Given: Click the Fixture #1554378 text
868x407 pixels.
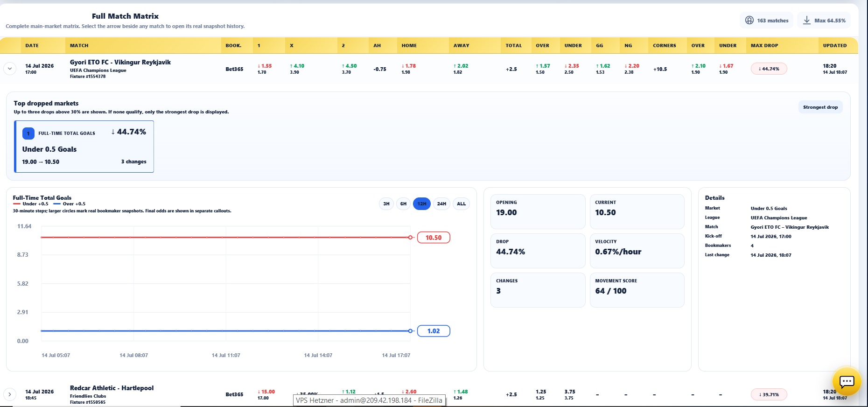Looking at the screenshot, I should pyautogui.click(x=88, y=77).
